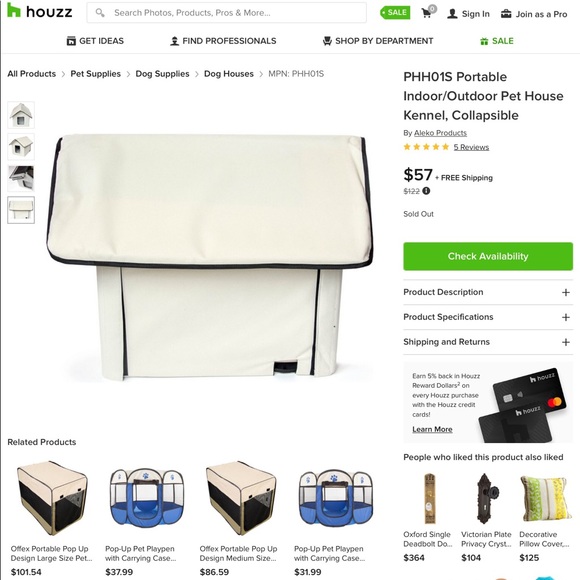Expand Shipping and Returns section
Viewport: 580px width, 580px height.
488,342
